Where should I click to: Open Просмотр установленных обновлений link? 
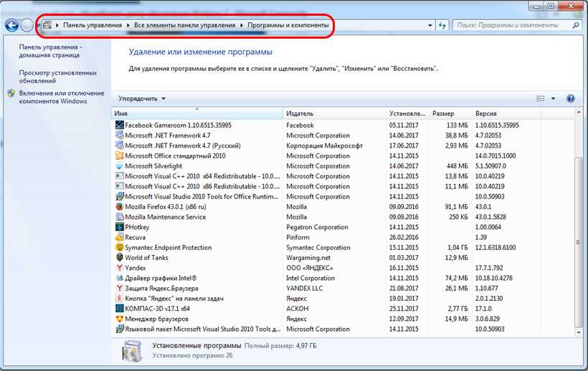tap(58, 77)
